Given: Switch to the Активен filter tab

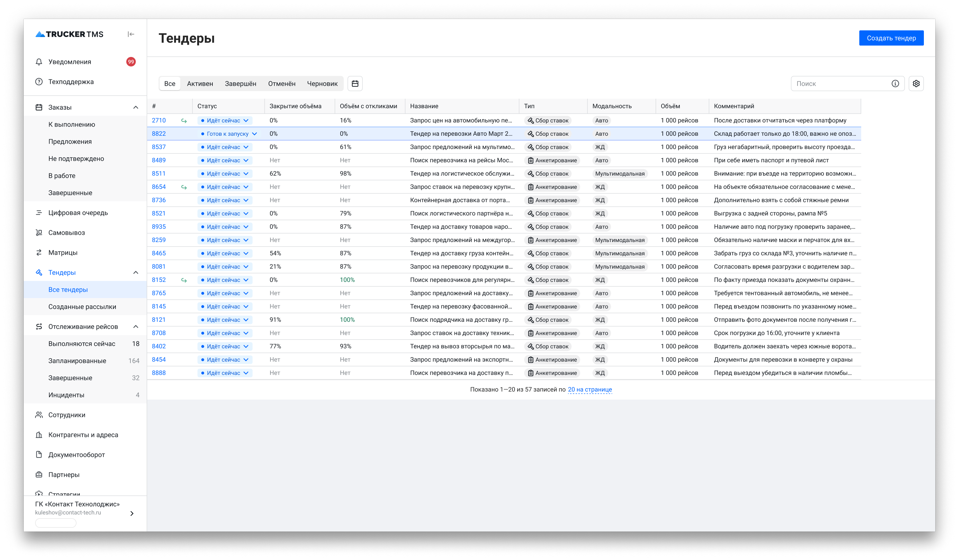Looking at the screenshot, I should point(200,84).
